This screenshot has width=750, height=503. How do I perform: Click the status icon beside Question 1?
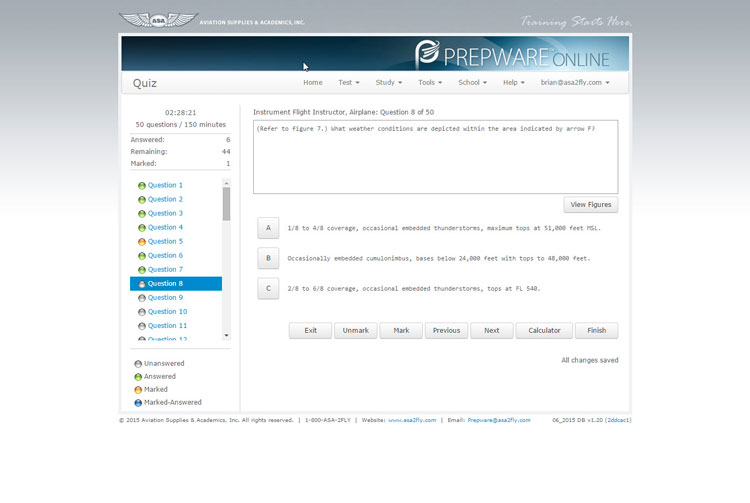(142, 186)
